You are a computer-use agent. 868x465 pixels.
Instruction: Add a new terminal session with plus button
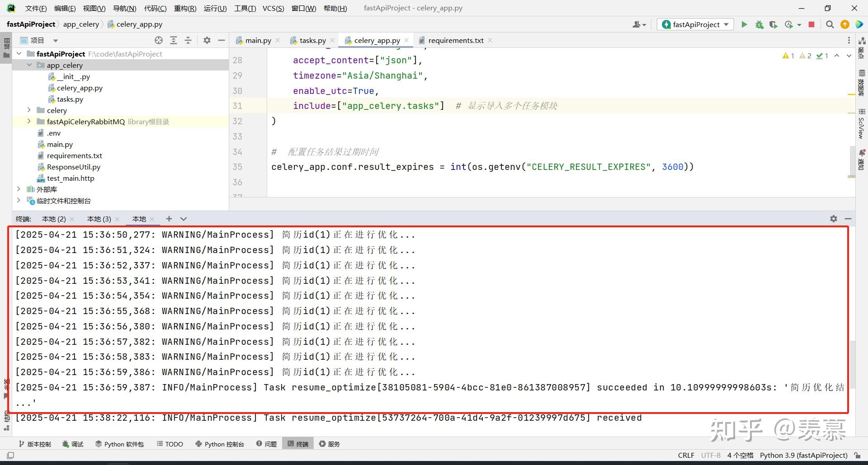coord(169,219)
